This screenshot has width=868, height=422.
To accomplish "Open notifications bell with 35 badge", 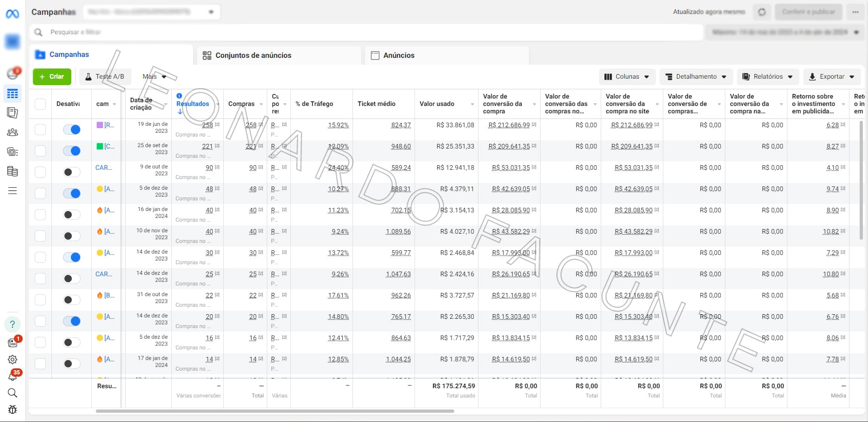I will (x=13, y=376).
